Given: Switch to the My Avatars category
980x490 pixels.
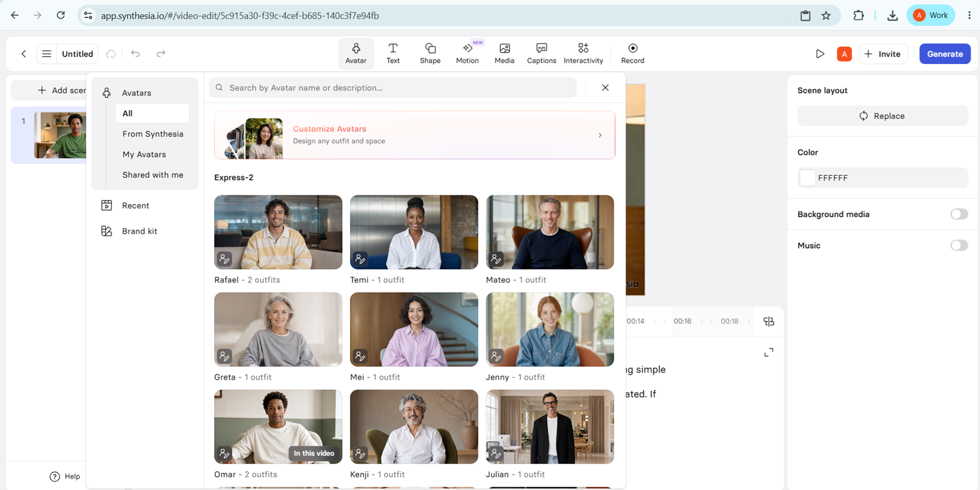Looking at the screenshot, I should [144, 154].
